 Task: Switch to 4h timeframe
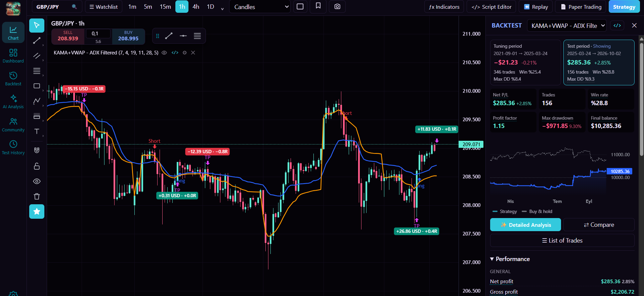tap(196, 7)
